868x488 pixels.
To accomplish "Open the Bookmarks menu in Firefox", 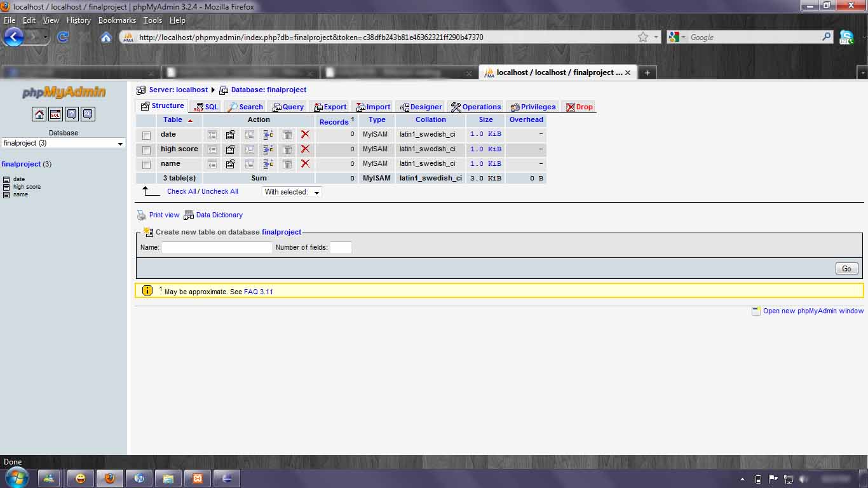I will (117, 20).
